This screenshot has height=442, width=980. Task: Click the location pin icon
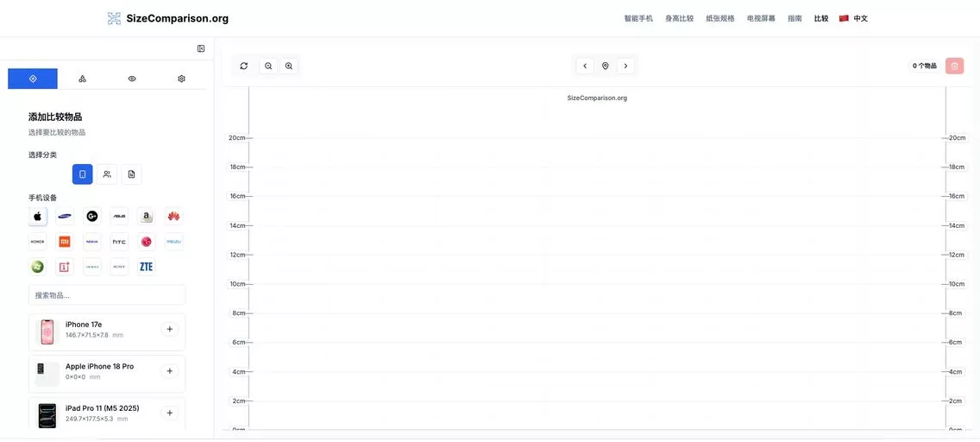pos(605,66)
